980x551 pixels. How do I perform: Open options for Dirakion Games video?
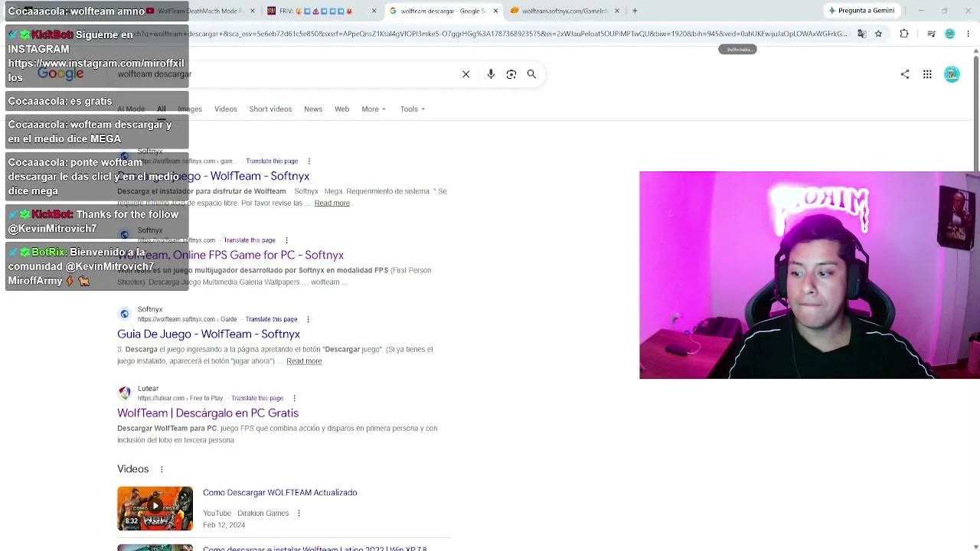299,514
